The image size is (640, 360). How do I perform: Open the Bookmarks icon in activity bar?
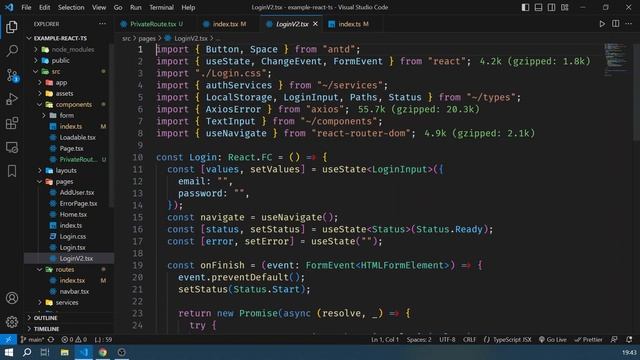tap(12, 171)
